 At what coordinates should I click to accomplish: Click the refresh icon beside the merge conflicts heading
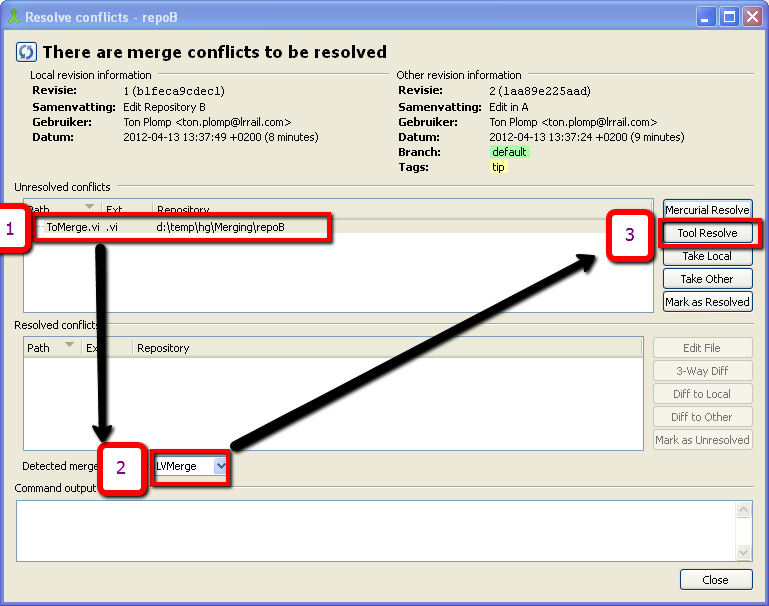(27, 52)
